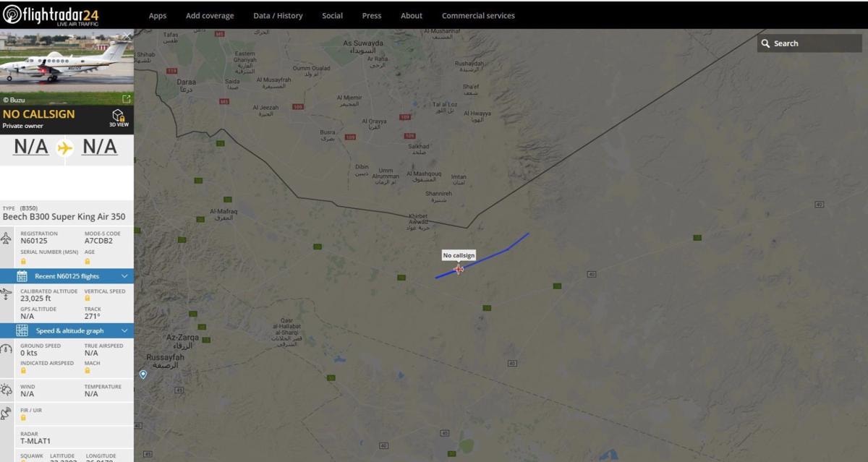Open the 3D VIEW cube icon

(x=119, y=116)
